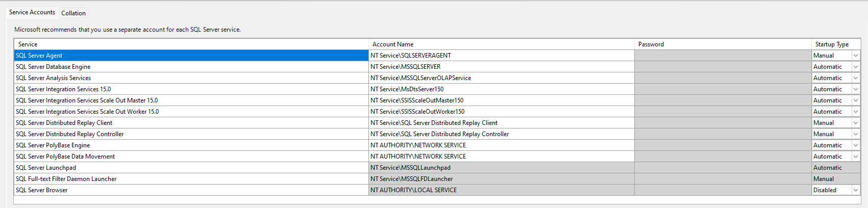Expand Startup Type for Scale Out Worker 15.0

pos(856,112)
